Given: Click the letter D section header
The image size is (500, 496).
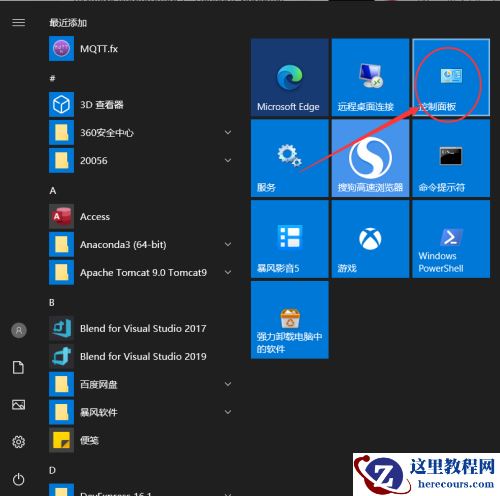Looking at the screenshot, I should [x=52, y=470].
